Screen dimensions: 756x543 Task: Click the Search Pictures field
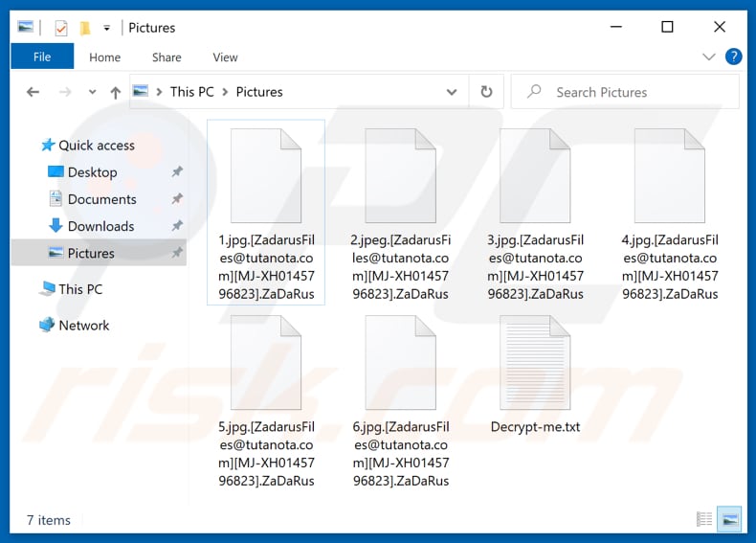tap(625, 92)
